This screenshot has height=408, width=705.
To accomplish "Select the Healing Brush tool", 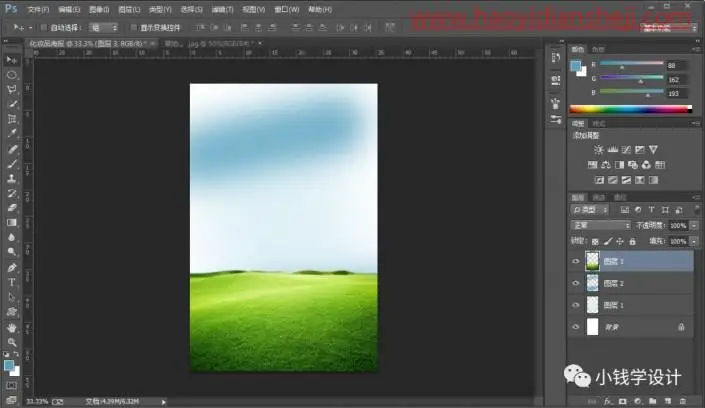I will click(x=12, y=148).
